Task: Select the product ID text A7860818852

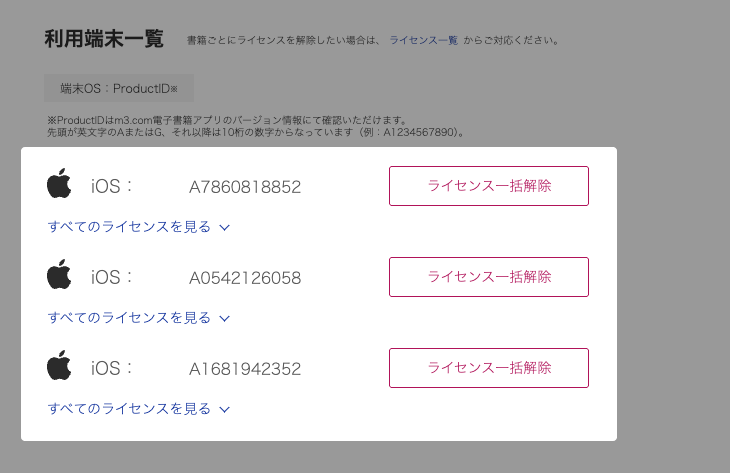Action: (x=245, y=187)
